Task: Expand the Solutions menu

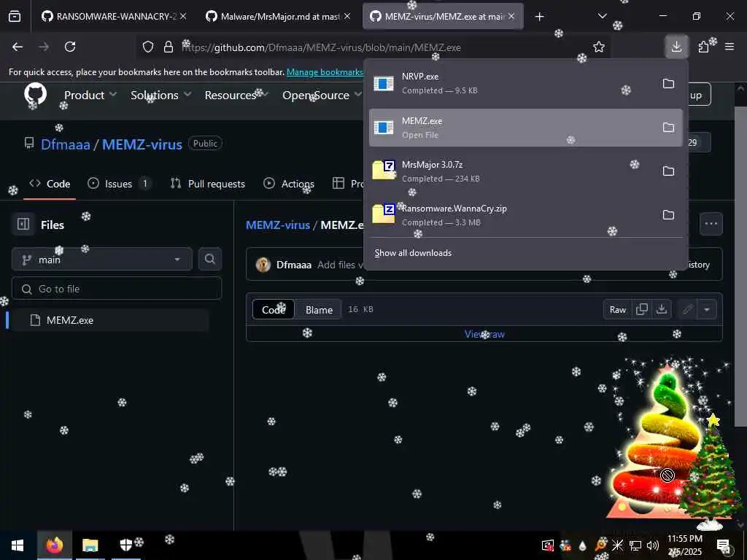Action: click(161, 96)
